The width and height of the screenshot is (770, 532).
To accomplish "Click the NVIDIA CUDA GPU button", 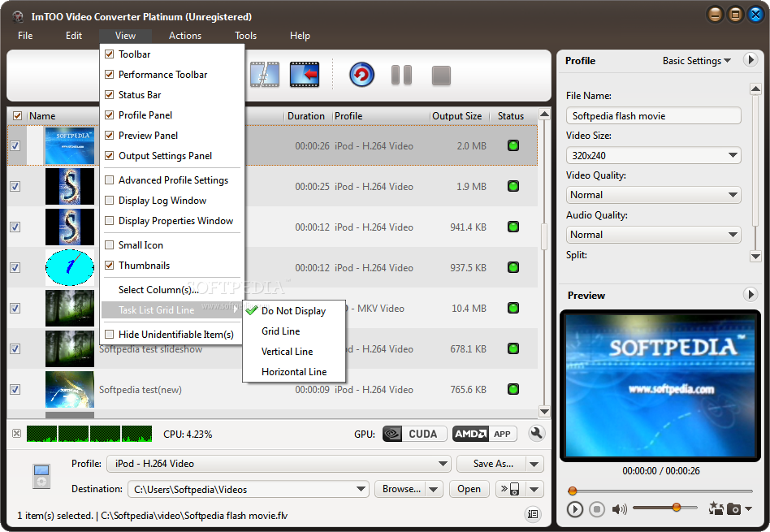I will (x=414, y=434).
